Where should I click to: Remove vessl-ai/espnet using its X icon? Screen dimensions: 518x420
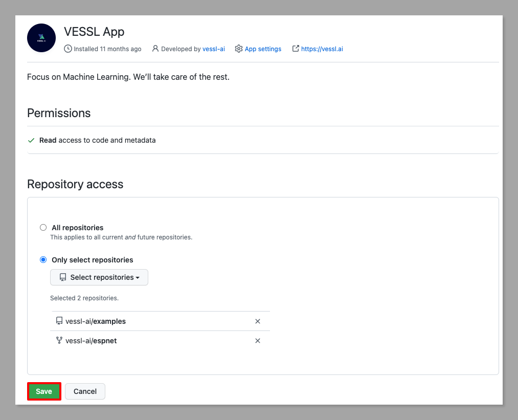click(x=258, y=341)
